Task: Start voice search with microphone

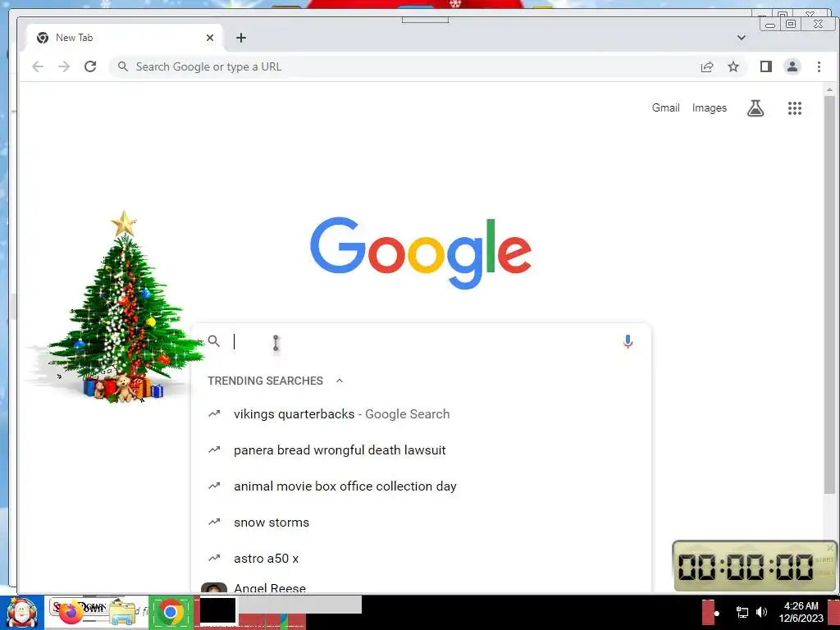Action: pos(628,341)
